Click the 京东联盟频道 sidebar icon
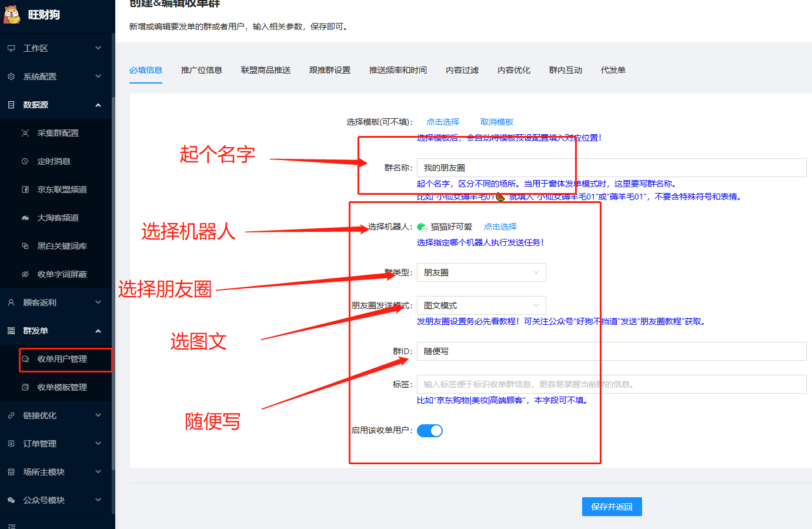The image size is (812, 529). pos(25,189)
